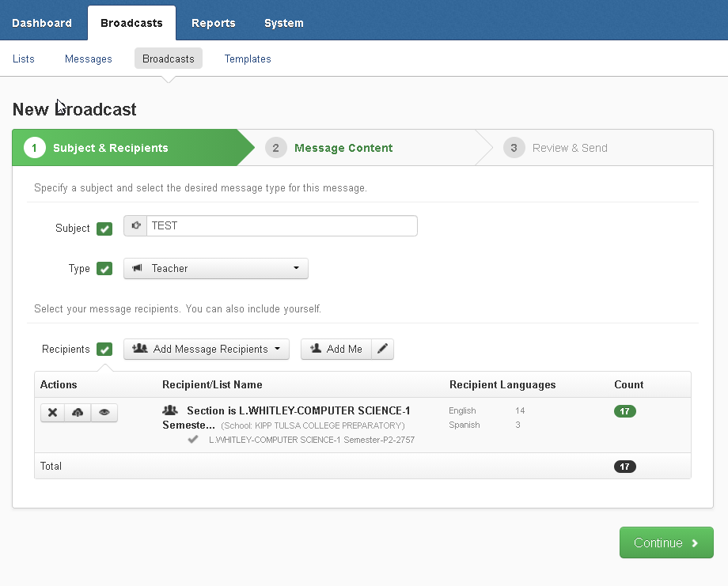Open the Teacher type dropdown

216,269
